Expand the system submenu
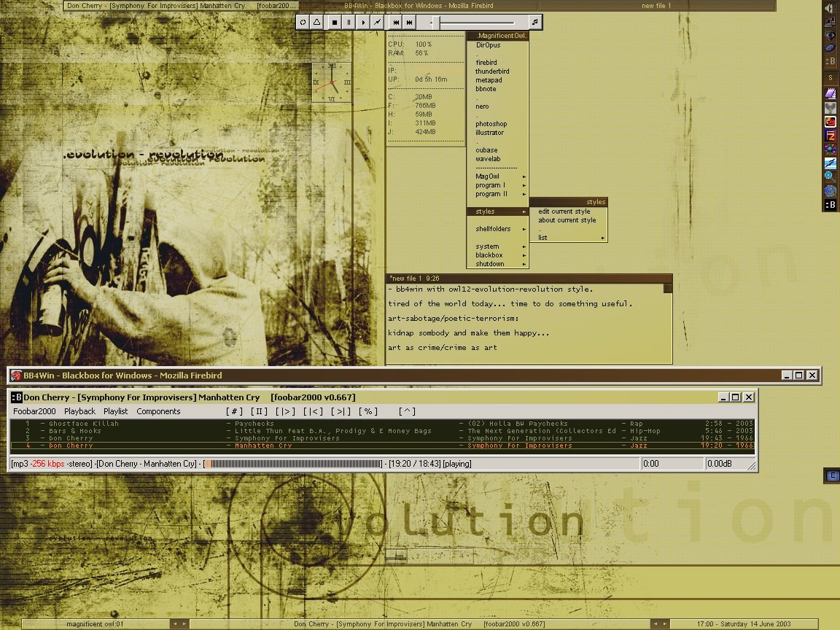Viewport: 840px width, 630px height. click(498, 246)
